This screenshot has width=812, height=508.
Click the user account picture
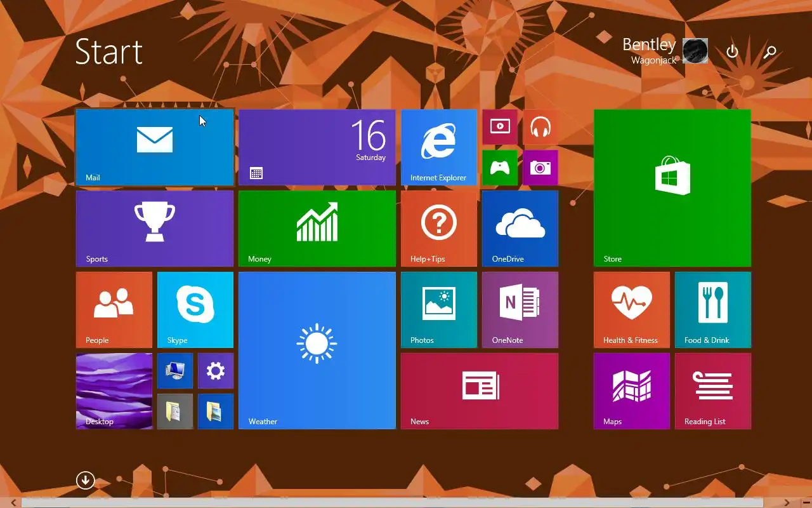[x=695, y=51]
